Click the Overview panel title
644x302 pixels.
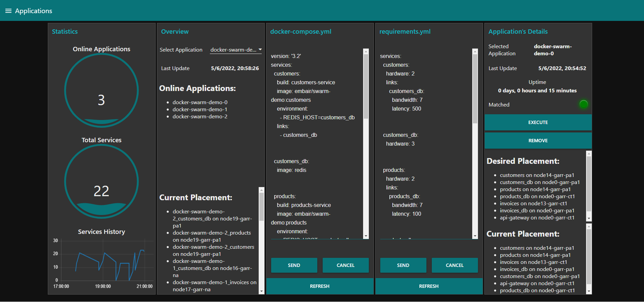(175, 31)
